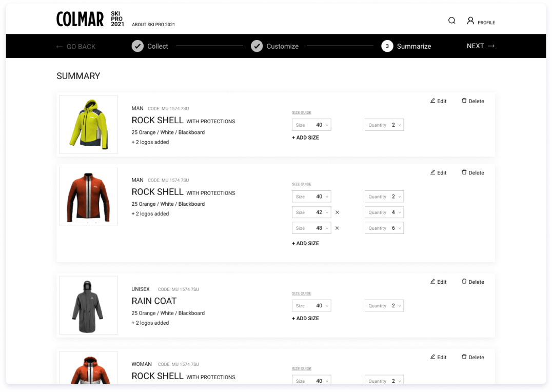Screen dimensions: 552x392
Task: Remove the size 48 row with X
Action: pos(337,228)
